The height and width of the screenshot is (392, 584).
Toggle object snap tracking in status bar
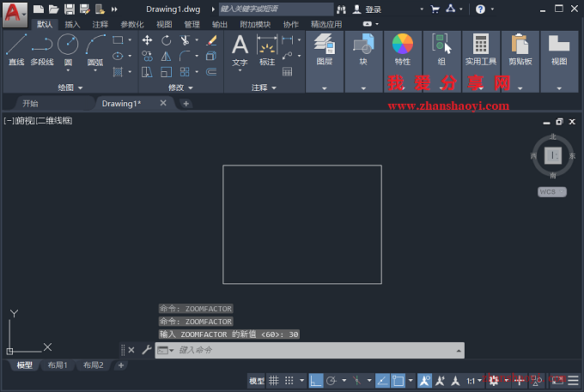[382, 381]
